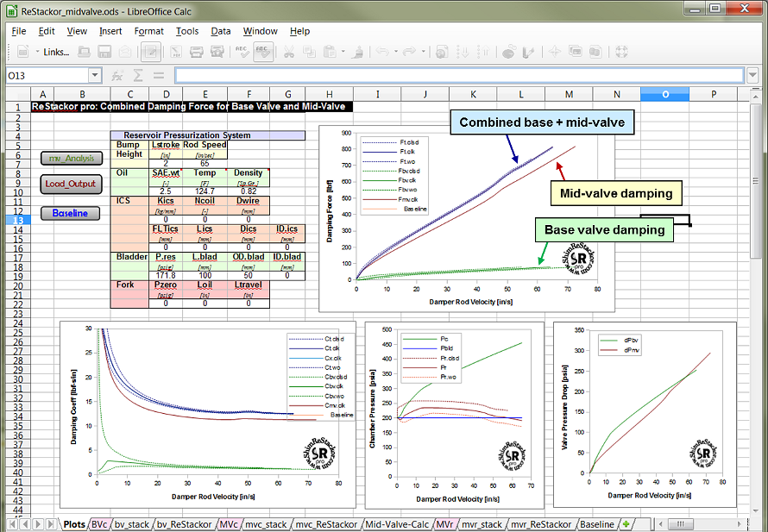Toggle Edit File mode icon
Screen dimensions: 768x532
(x=150, y=52)
